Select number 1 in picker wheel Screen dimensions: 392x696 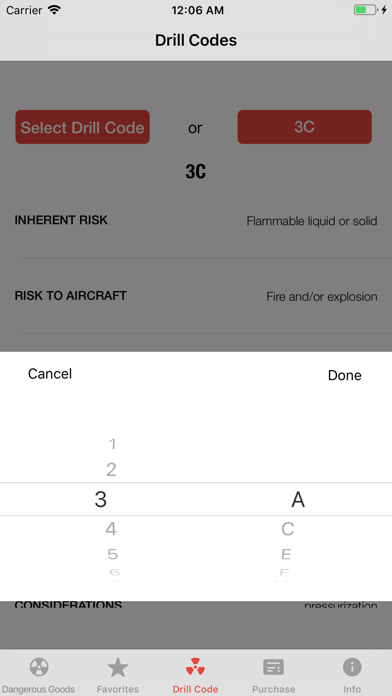click(112, 444)
